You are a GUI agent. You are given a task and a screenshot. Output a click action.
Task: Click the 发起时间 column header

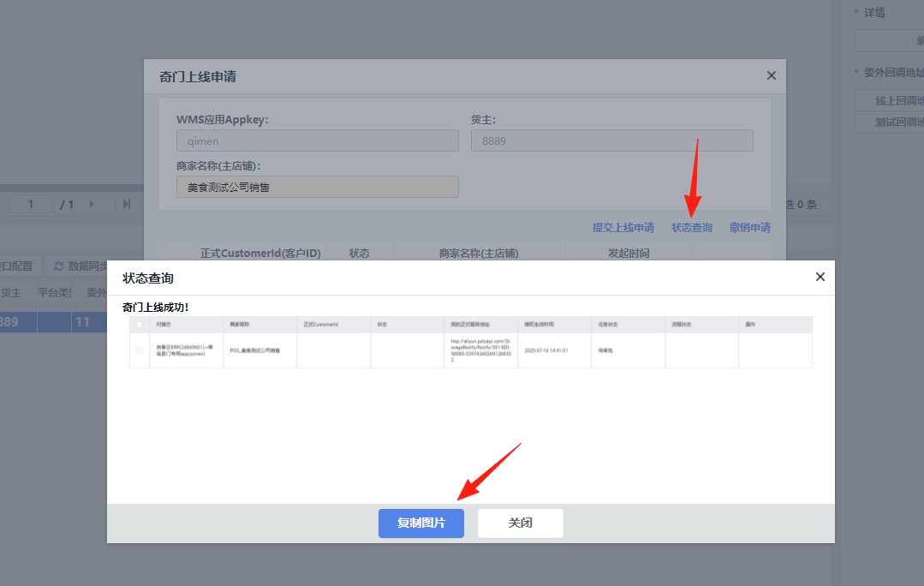pos(628,254)
